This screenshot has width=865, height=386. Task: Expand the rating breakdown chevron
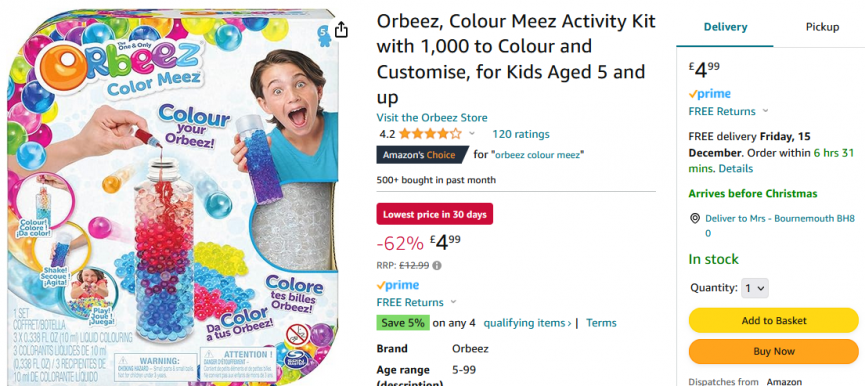[472, 133]
